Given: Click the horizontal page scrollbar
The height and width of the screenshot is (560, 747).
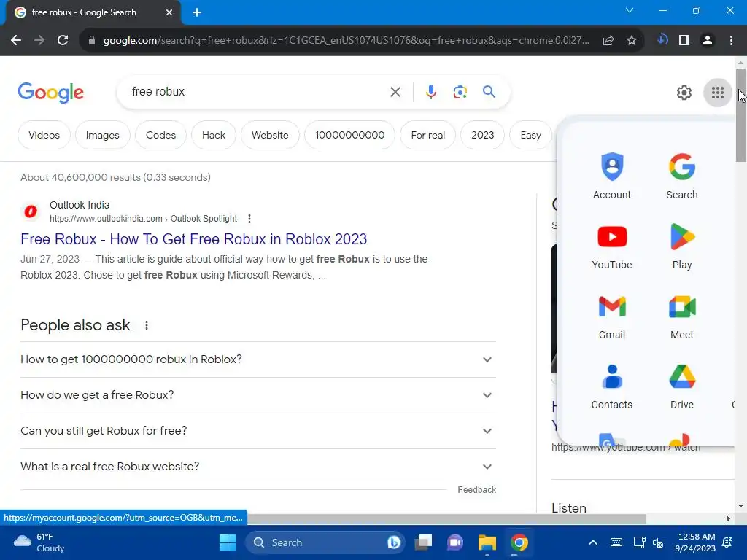Looking at the screenshot, I should click(447, 518).
